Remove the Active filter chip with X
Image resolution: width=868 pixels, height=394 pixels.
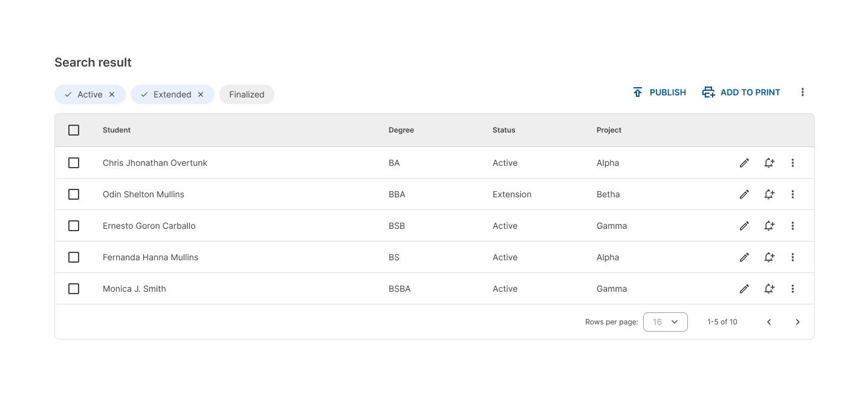pos(112,94)
